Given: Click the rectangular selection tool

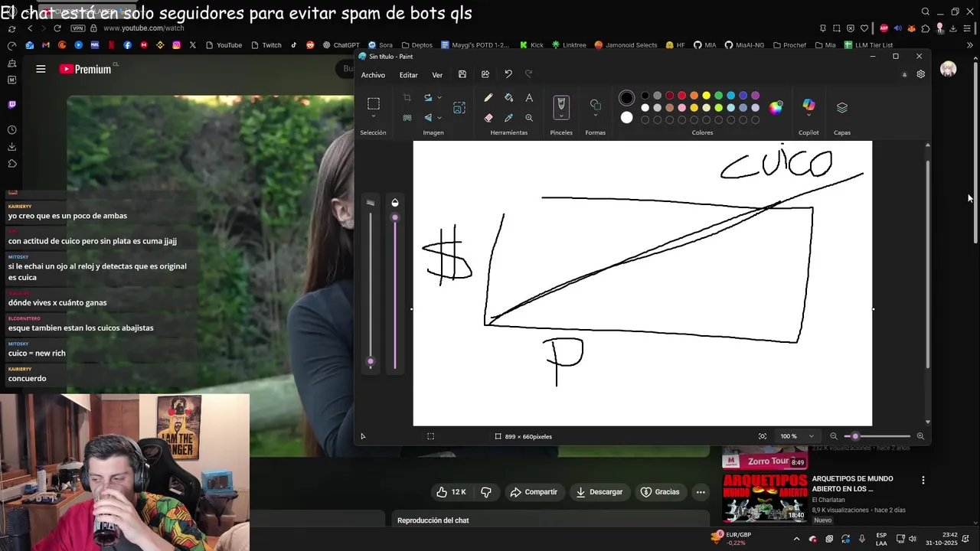Looking at the screenshot, I should coord(374,103).
